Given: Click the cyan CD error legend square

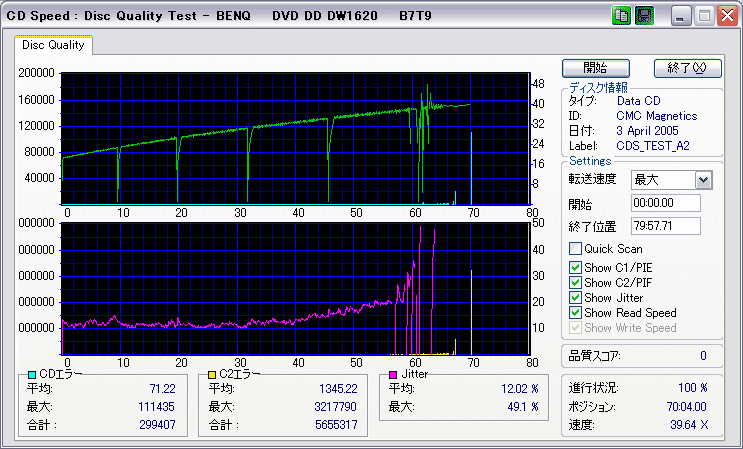Looking at the screenshot, I should [x=32, y=375].
